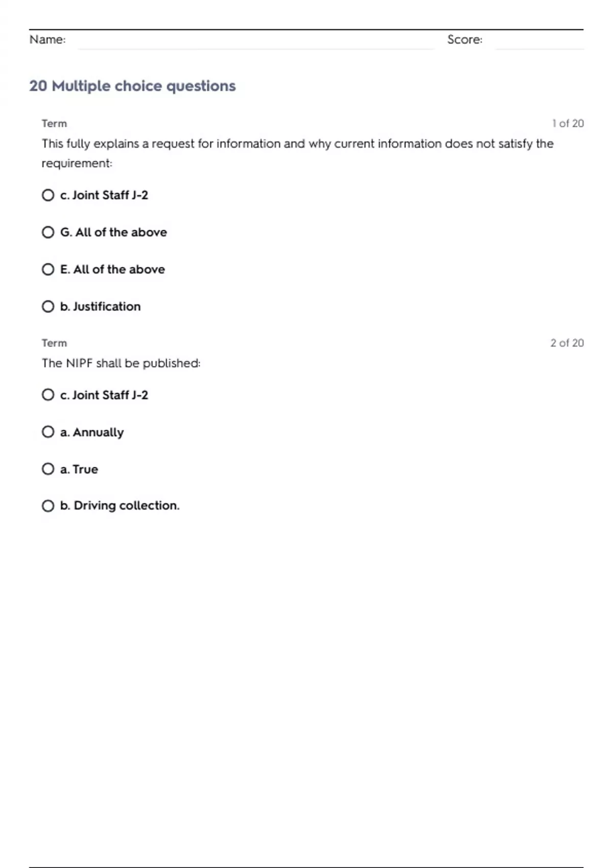Click the '20 Multiple choice questions' heading

click(132, 86)
